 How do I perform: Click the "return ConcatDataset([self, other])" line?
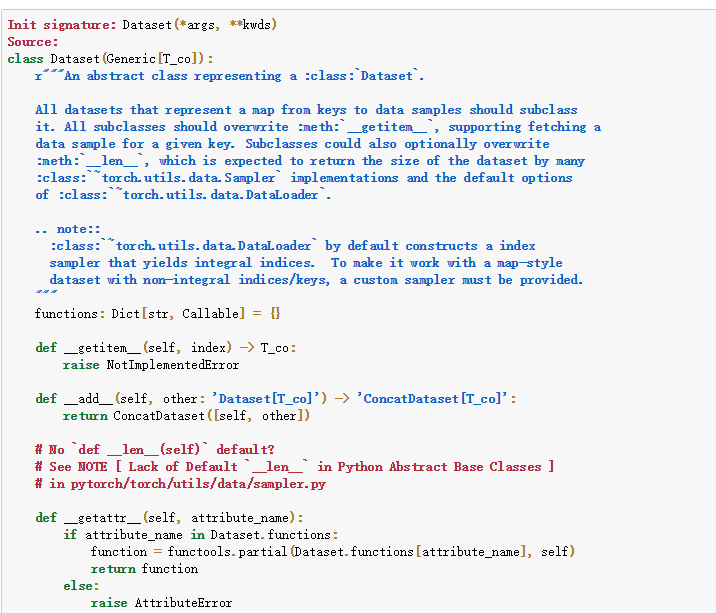pos(186,415)
